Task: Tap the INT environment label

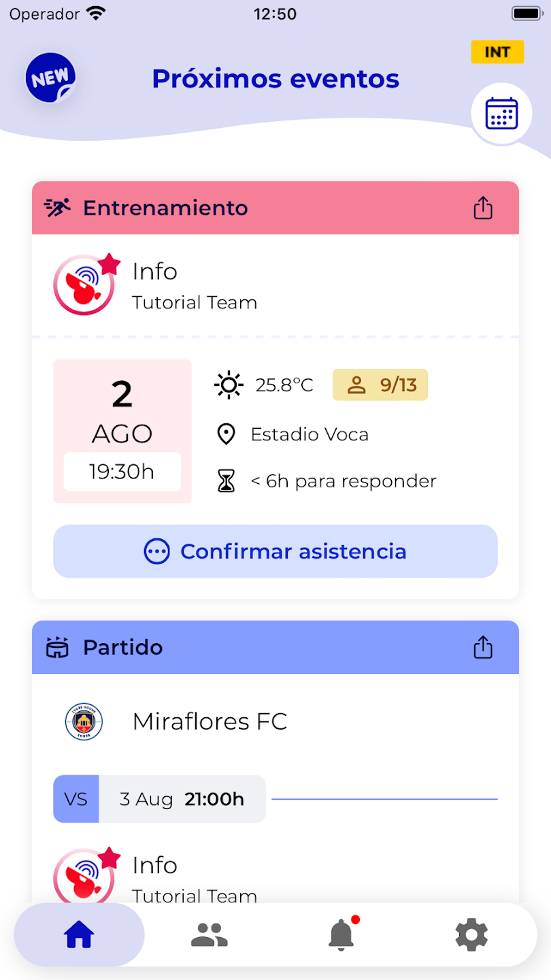Action: [x=497, y=52]
